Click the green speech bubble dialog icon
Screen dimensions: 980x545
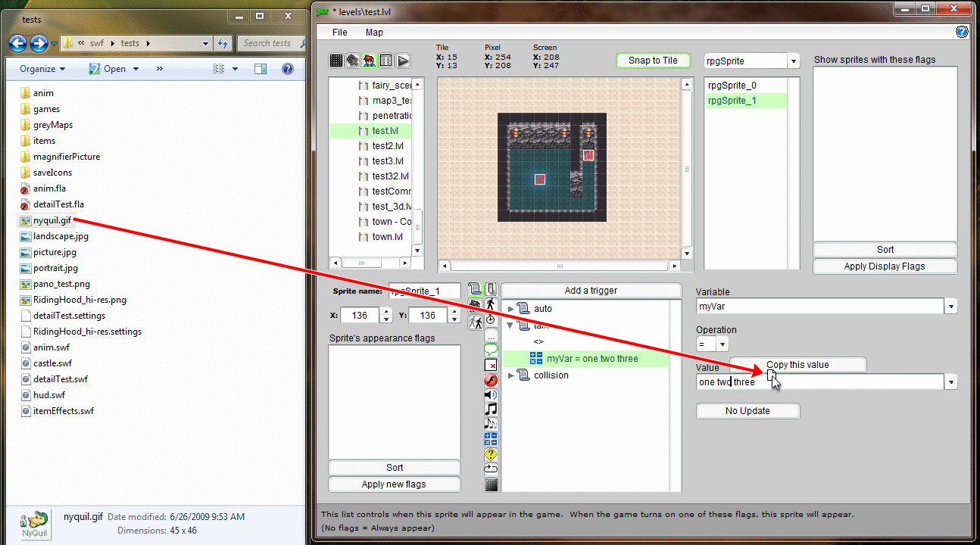point(491,350)
